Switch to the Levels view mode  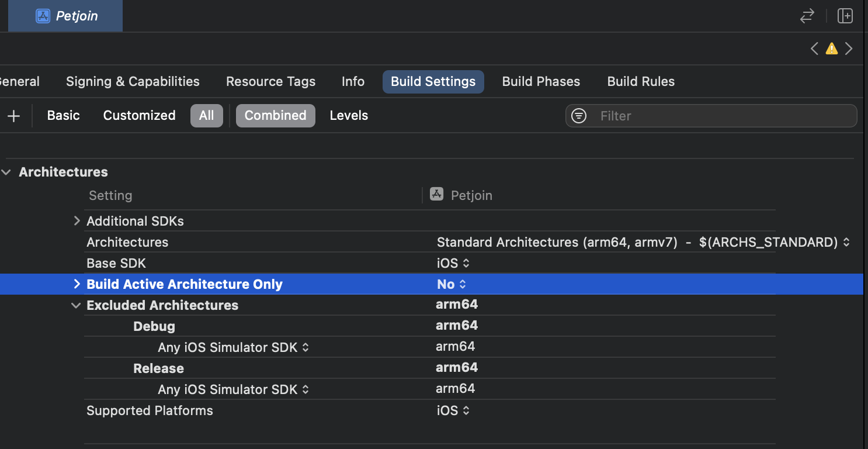coord(349,115)
